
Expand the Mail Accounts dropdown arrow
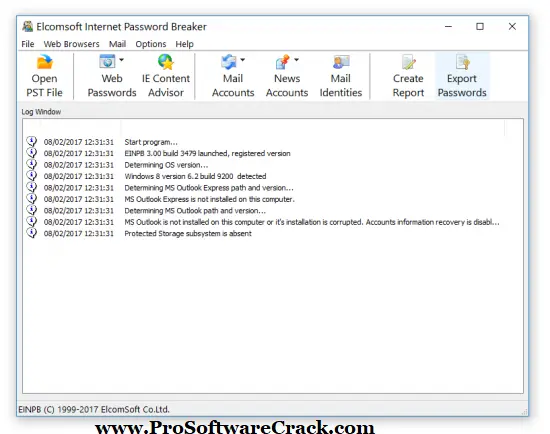click(242, 60)
